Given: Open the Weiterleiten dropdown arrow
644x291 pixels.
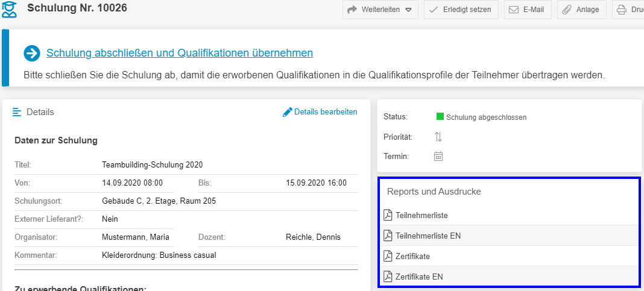Looking at the screenshot, I should (408, 10).
